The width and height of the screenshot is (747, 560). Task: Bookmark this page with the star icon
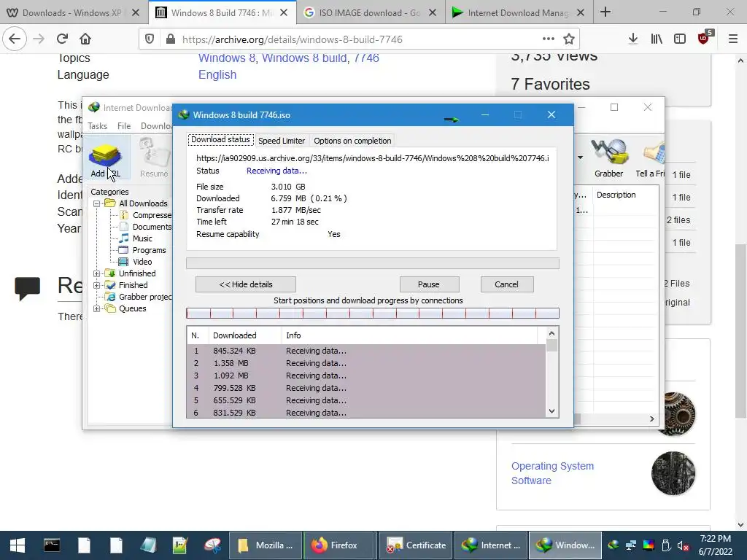[569, 39]
